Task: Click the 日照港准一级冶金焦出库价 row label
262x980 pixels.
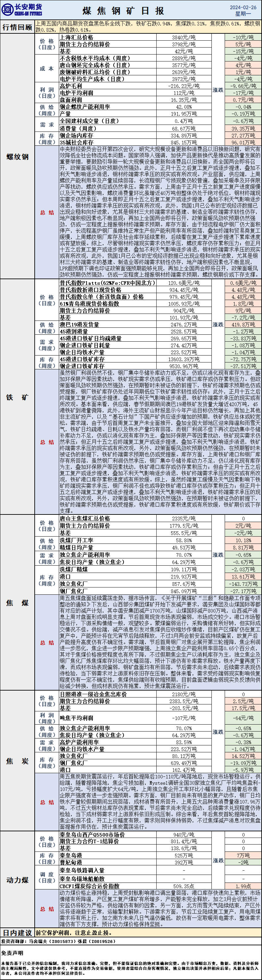Action: click(93, 694)
